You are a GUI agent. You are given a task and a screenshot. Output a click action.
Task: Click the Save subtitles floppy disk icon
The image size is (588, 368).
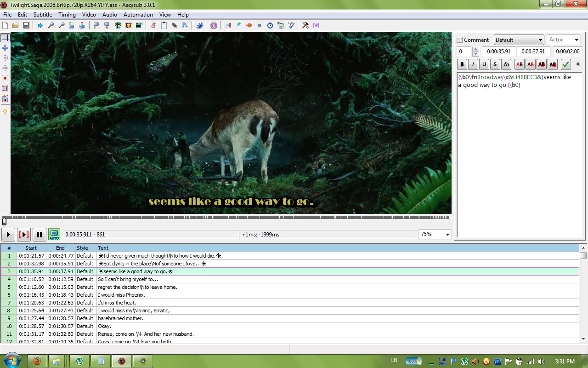(26, 25)
